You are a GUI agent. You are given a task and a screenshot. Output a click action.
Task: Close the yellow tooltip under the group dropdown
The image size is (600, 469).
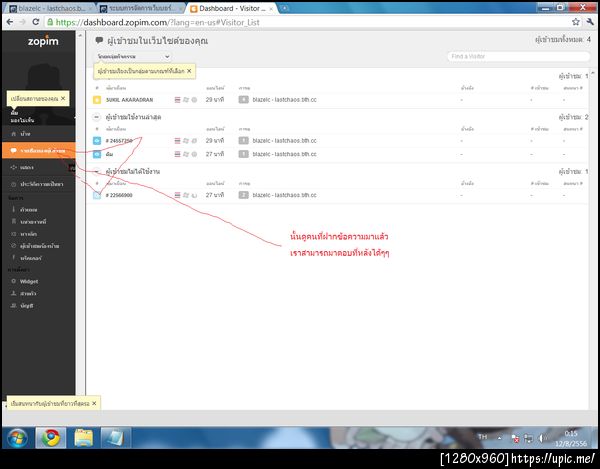(189, 71)
